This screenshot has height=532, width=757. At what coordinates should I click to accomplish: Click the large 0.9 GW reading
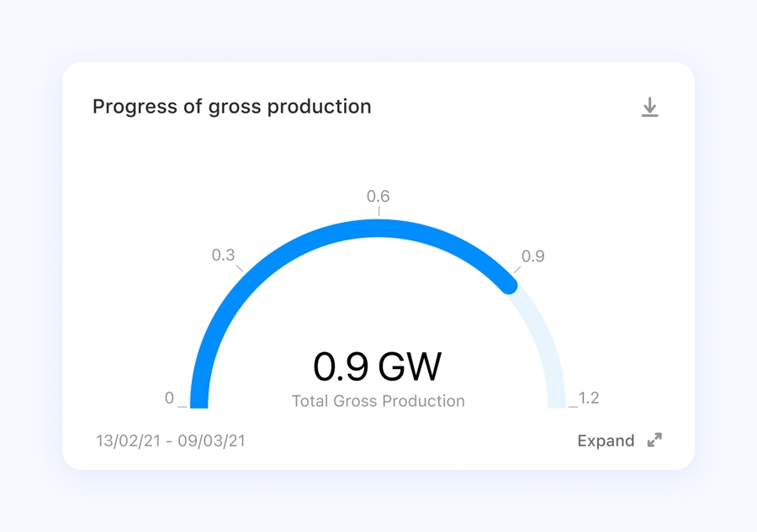(x=378, y=366)
